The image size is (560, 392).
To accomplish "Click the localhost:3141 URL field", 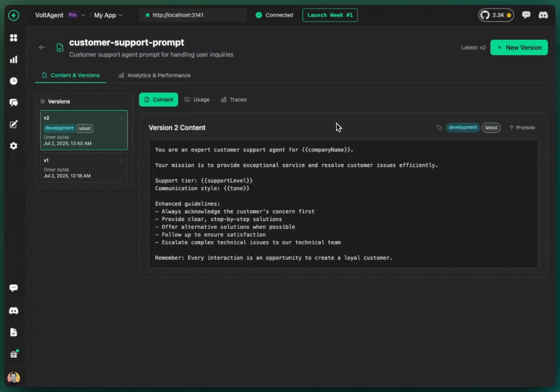I will (193, 15).
